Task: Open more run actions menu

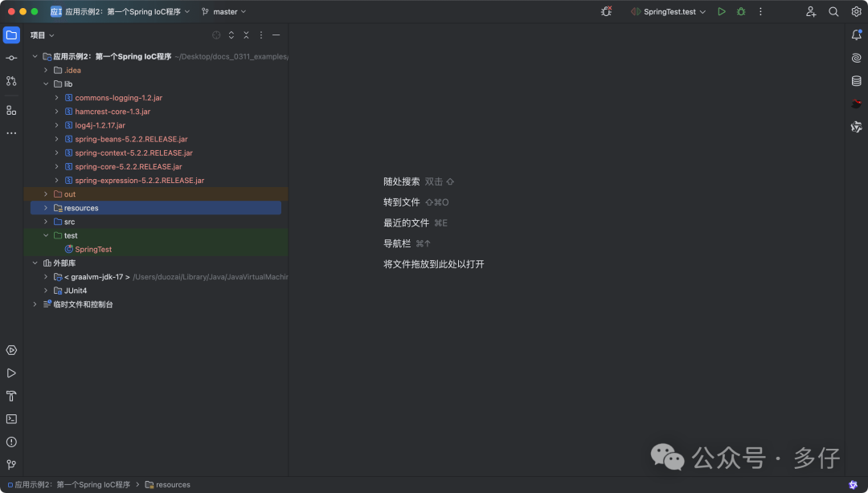Action: pos(760,11)
